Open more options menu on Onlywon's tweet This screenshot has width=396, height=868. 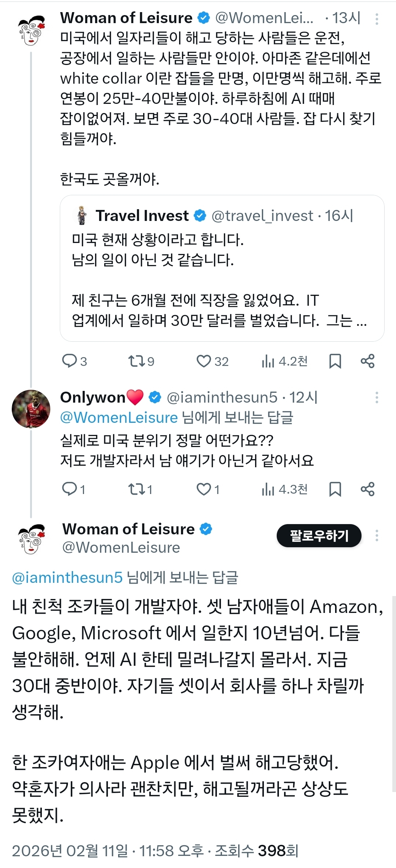(377, 397)
